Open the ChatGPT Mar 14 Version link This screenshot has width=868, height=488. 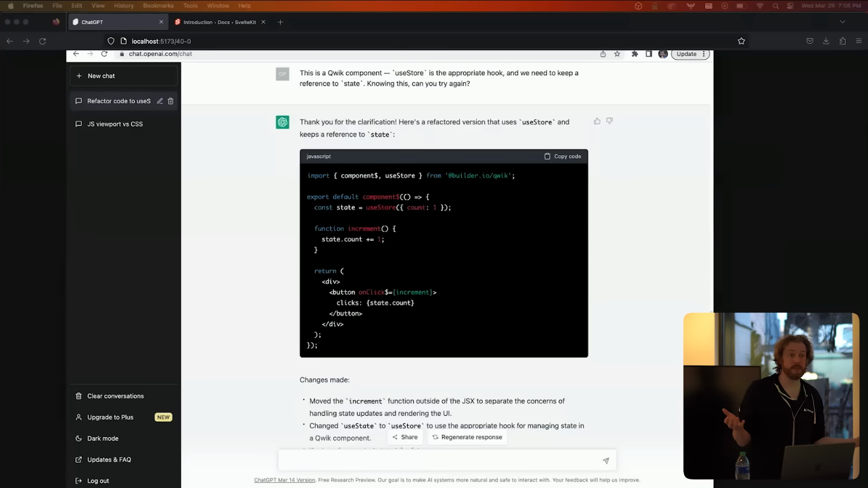[284, 480]
